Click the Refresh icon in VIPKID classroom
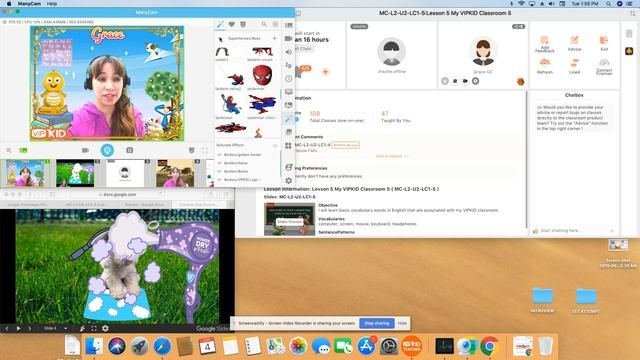 544,66
